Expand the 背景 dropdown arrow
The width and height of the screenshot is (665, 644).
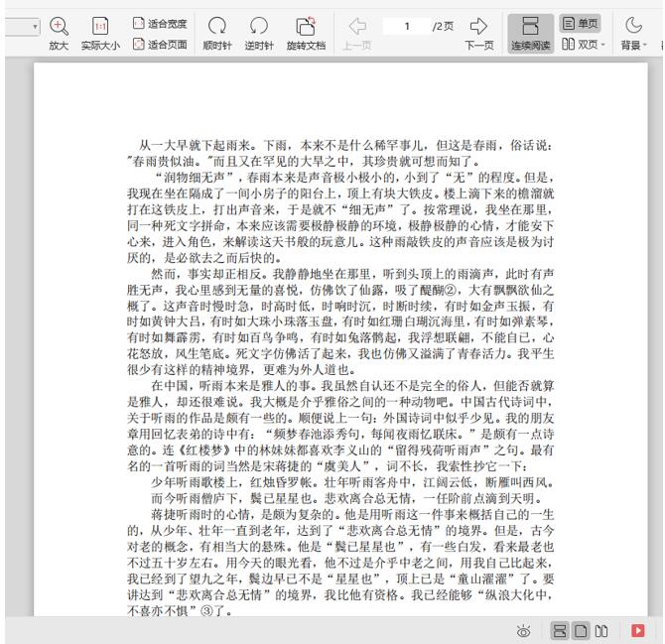coord(644,45)
